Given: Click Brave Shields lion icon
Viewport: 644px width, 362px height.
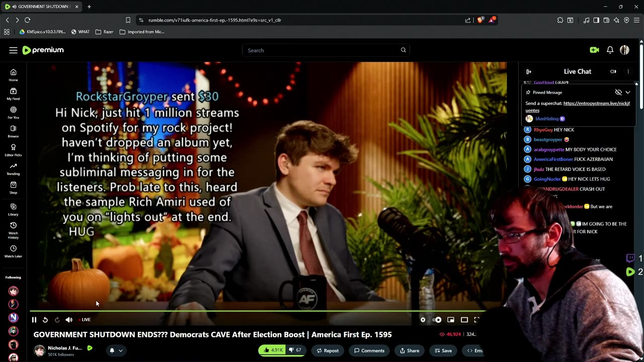Looking at the screenshot, I should [480, 20].
